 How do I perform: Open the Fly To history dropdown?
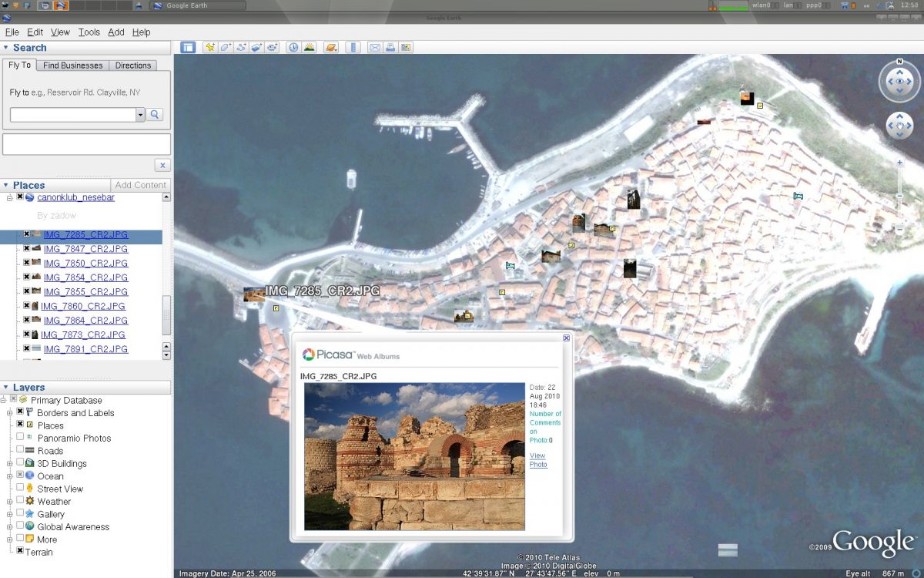tap(140, 115)
